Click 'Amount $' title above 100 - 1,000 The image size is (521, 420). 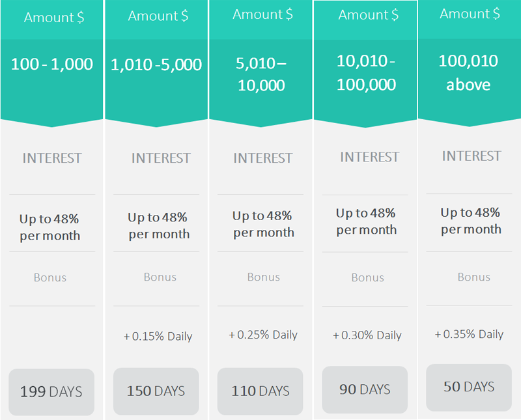pyautogui.click(x=54, y=18)
